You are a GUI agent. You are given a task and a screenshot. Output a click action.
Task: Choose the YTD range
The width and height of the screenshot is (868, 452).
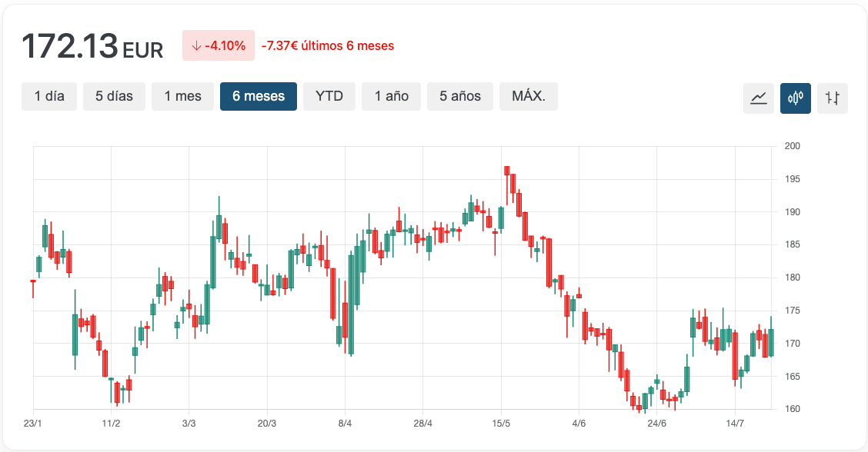pos(329,96)
